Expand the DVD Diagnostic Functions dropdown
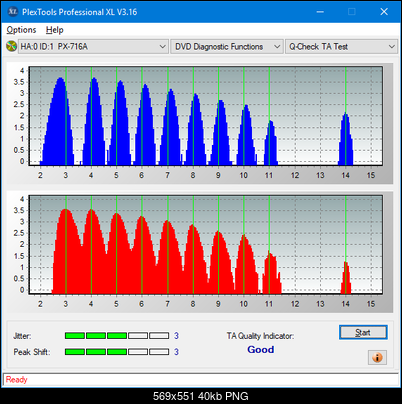The height and width of the screenshot is (404, 402). [x=227, y=47]
